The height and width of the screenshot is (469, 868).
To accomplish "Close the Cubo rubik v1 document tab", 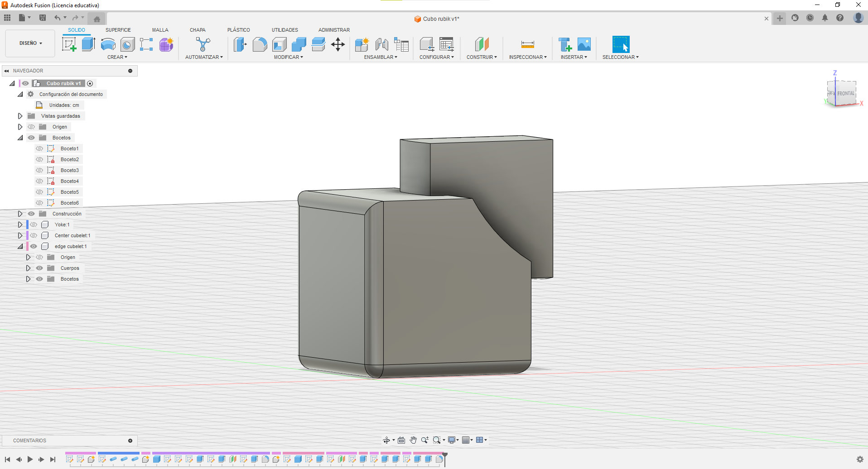I will [x=767, y=19].
